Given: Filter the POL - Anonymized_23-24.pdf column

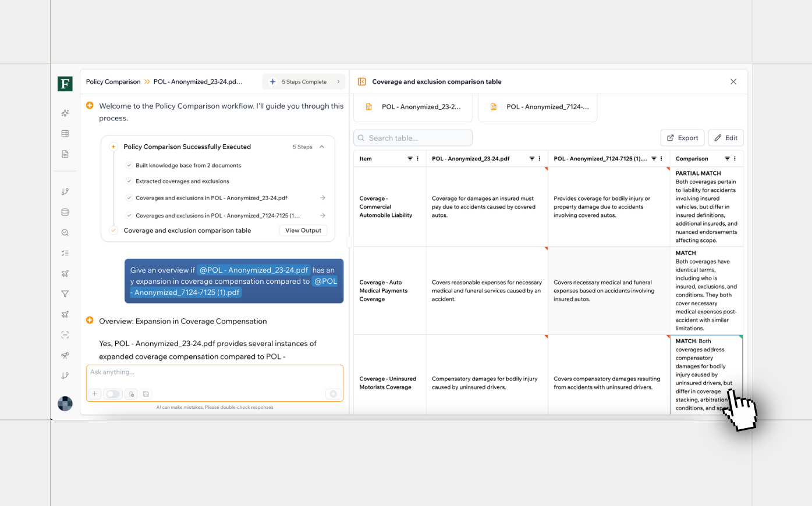Looking at the screenshot, I should (532, 159).
